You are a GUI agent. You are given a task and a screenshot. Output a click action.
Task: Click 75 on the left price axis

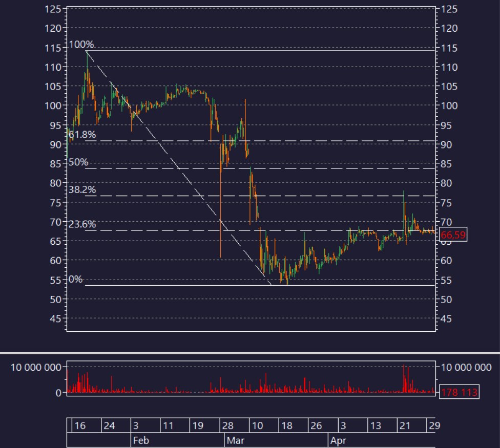click(55, 203)
